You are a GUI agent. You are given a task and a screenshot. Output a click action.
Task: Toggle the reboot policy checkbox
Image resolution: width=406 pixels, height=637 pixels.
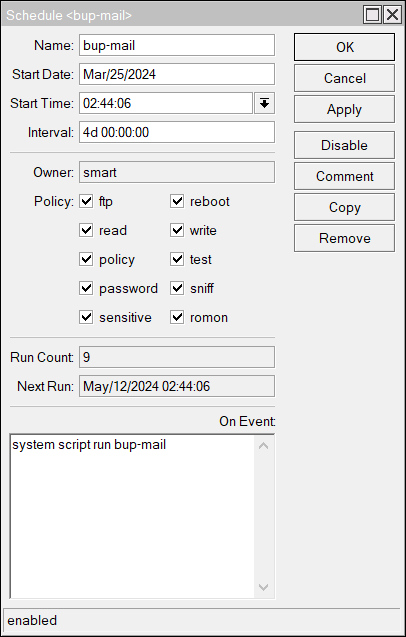click(x=177, y=201)
